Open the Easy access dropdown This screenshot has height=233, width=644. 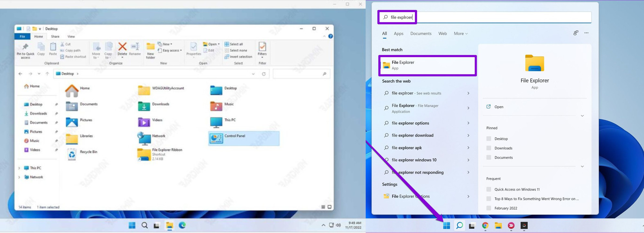pos(170,50)
